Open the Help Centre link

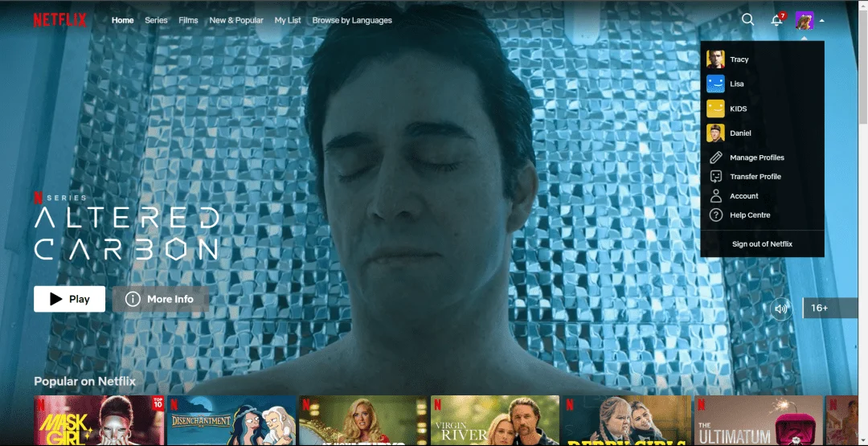tap(750, 215)
